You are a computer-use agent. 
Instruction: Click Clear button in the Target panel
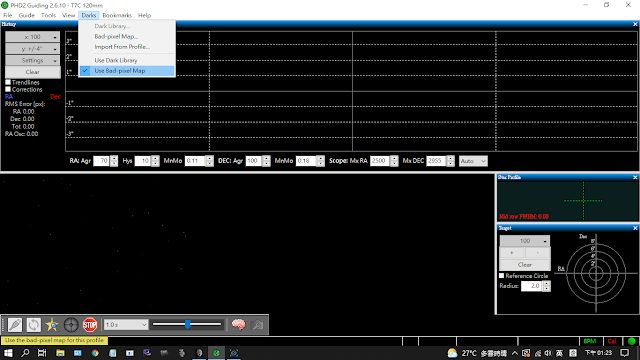tap(525, 264)
